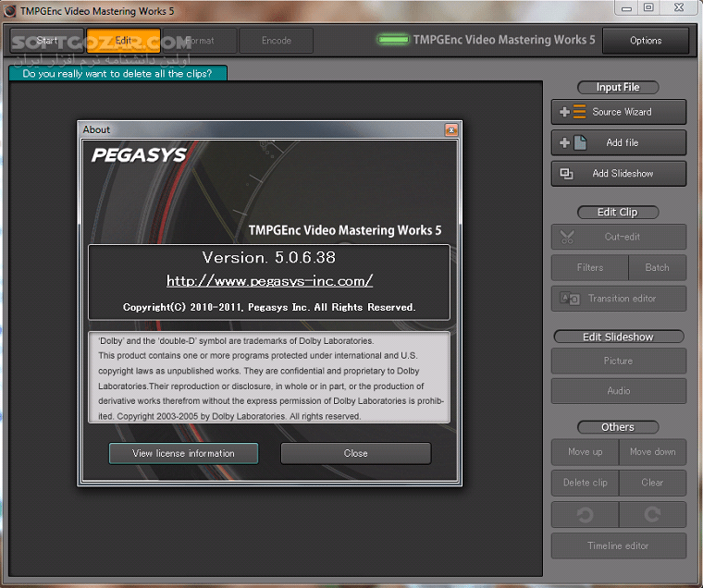The height and width of the screenshot is (588, 703).
Task: Click the Cut-edit scissors button
Action: point(618,237)
